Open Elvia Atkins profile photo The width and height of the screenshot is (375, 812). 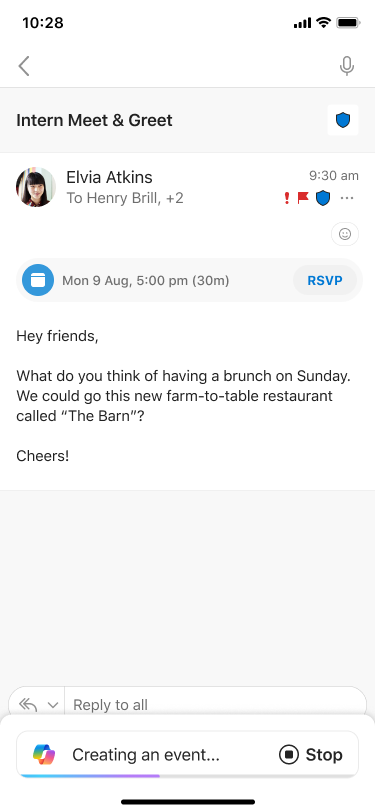coord(36,187)
